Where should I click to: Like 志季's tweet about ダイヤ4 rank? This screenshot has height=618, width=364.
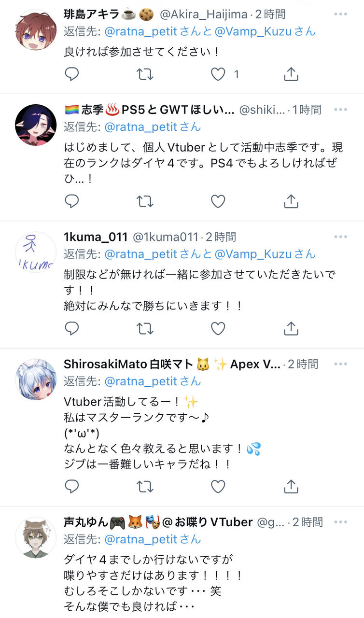pos(218,201)
